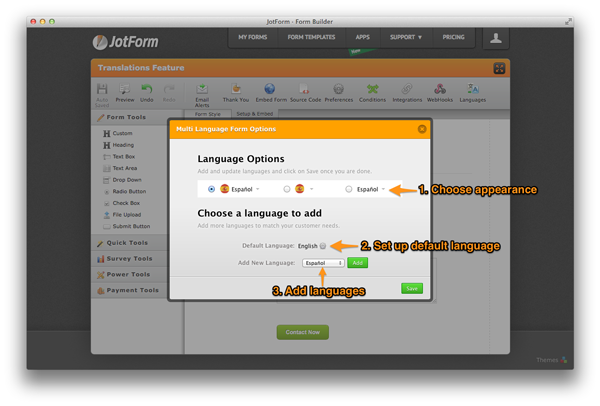This screenshot has height=406, width=600.
Task: Open the Conditions tool
Action: pyautogui.click(x=372, y=93)
